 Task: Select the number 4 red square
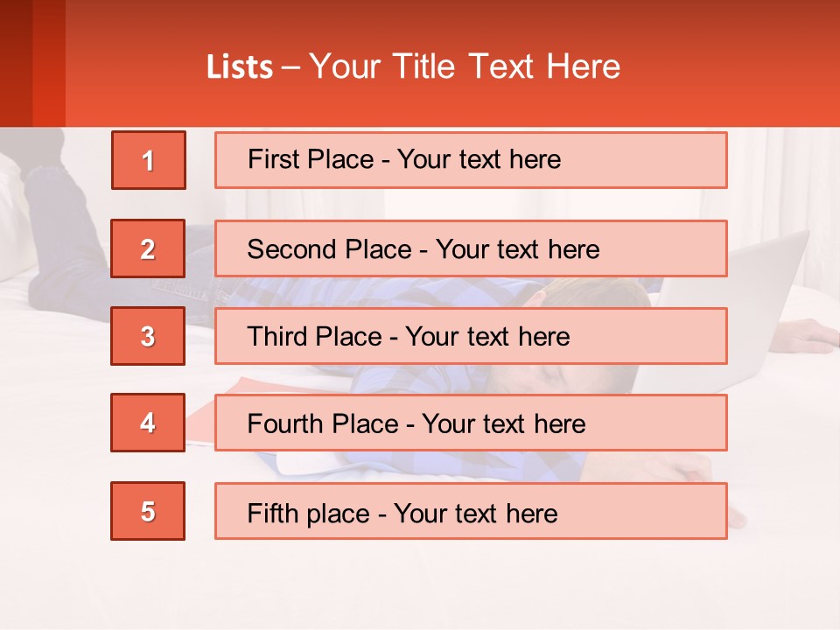click(x=148, y=423)
